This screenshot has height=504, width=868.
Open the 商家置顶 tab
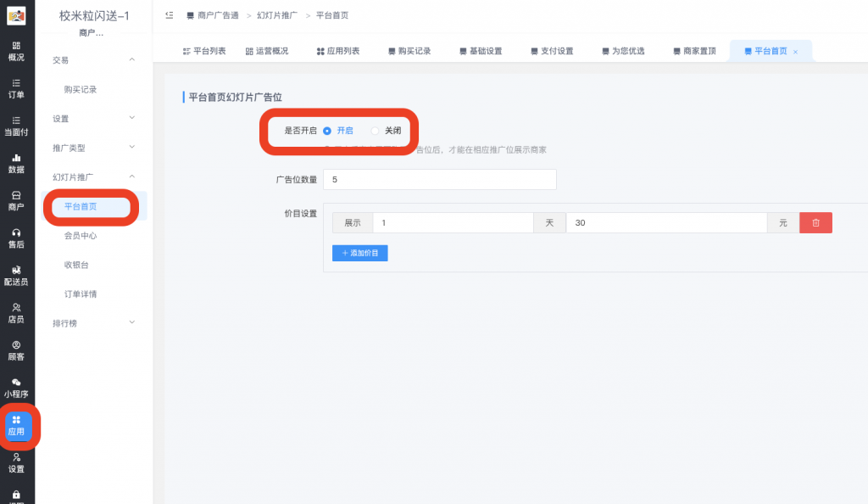pos(694,51)
